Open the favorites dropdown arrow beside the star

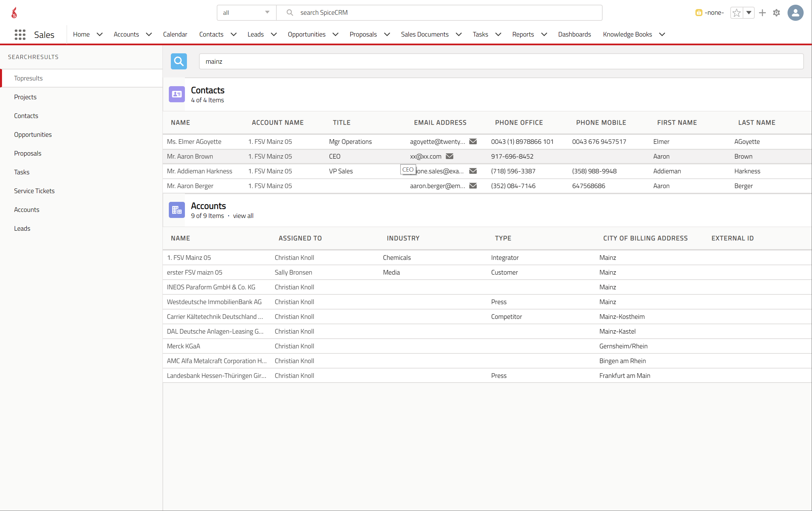[x=748, y=13]
